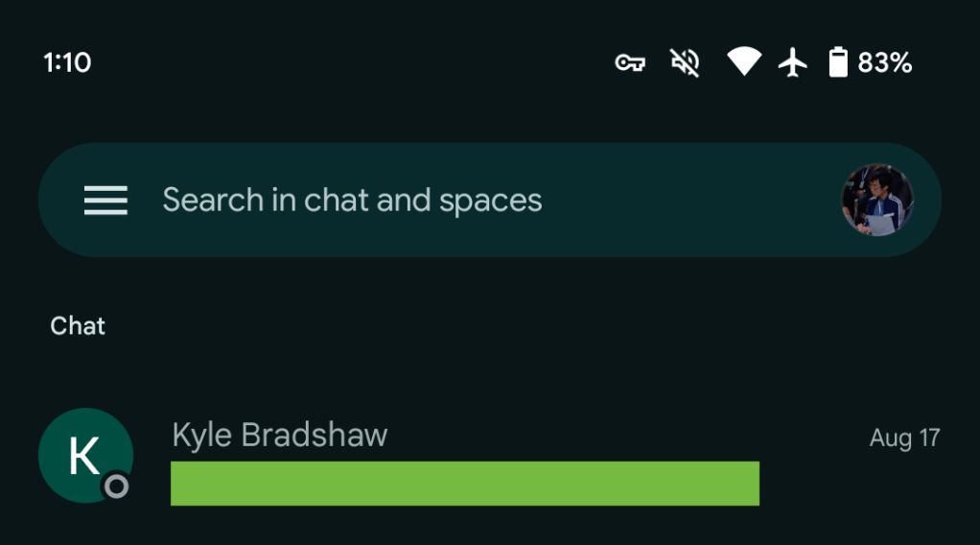Tap the Wi-Fi status icon
The width and height of the screenshot is (980, 545).
(743, 63)
